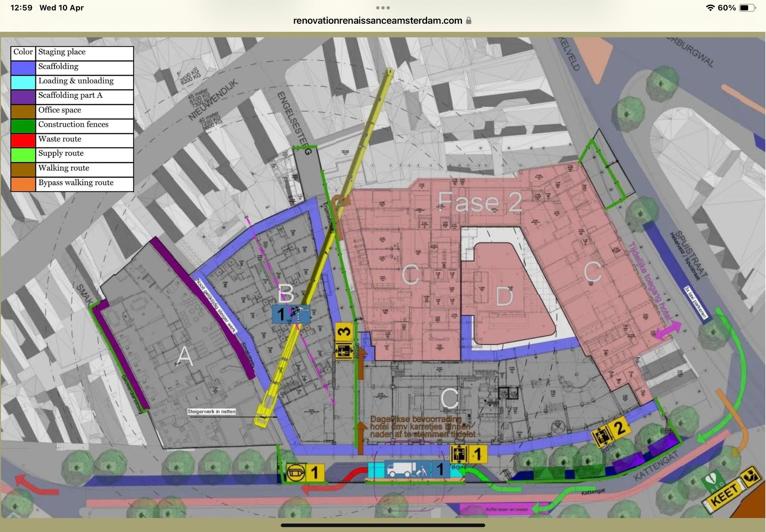
Task: Click the yellow elevator icon numbered 1
Action: tap(468, 454)
